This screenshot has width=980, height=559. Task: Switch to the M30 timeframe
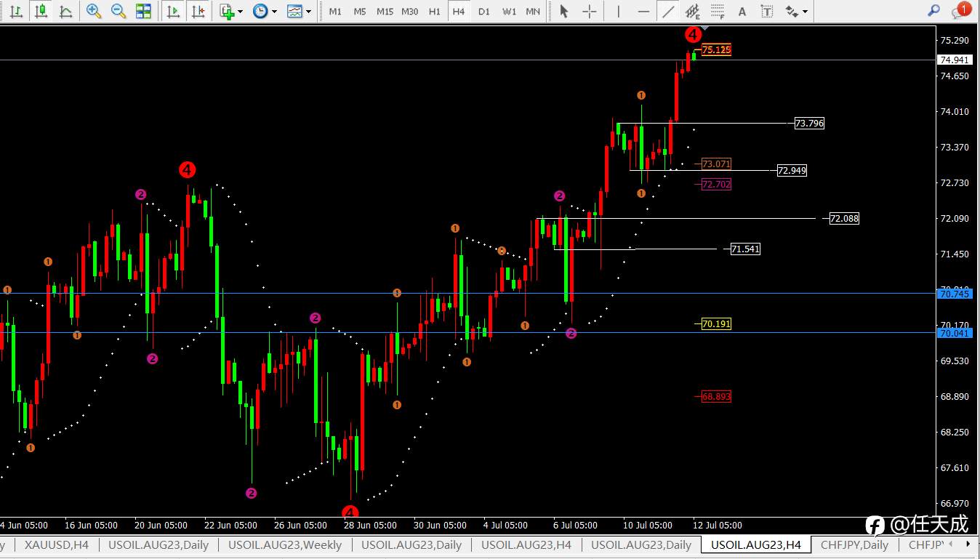pos(410,12)
